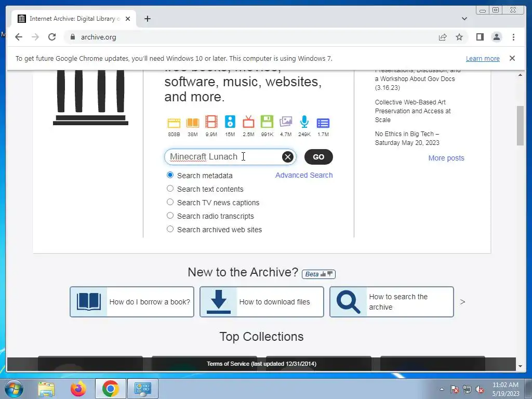Click the Internet Archive logo

tap(90, 97)
